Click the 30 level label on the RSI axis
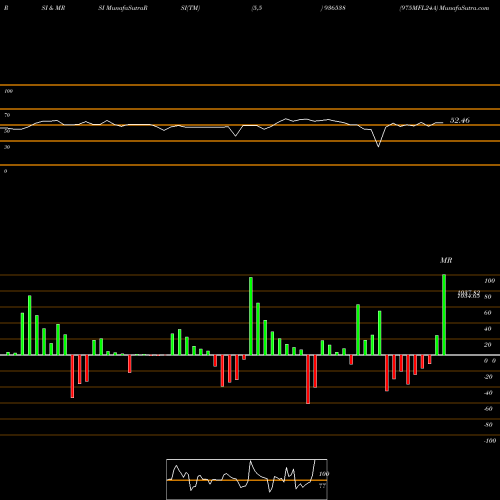 coord(7,147)
